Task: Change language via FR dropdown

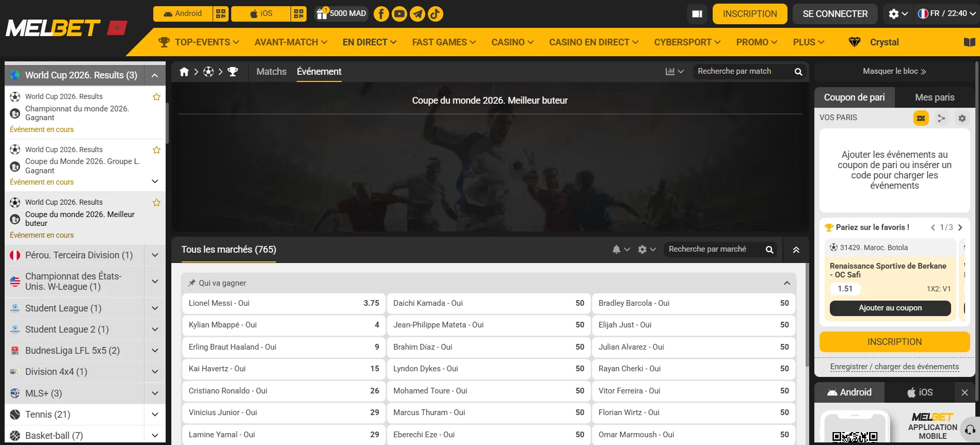Action: 947,14
